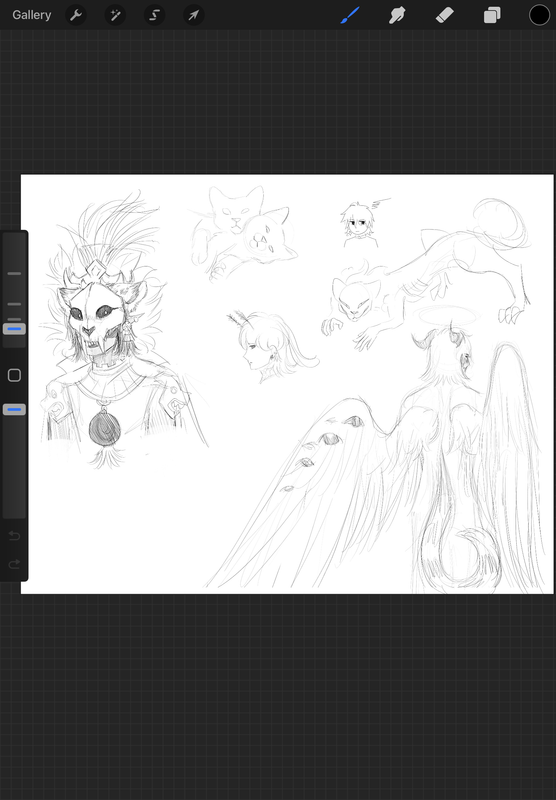
Task: Open the black color picker circle
Action: [539, 15]
